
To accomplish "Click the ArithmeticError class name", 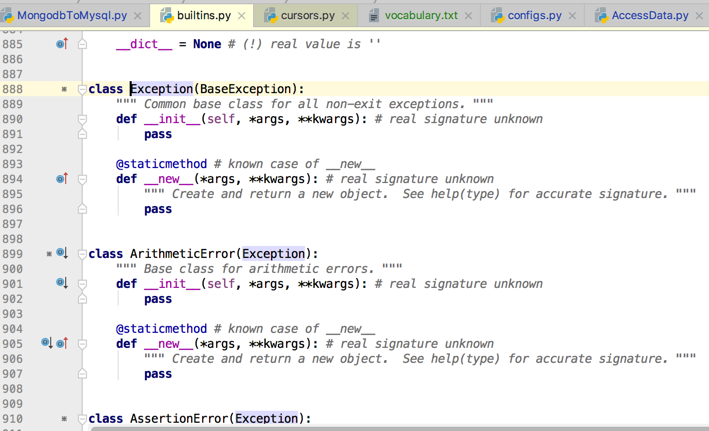I will [x=182, y=254].
